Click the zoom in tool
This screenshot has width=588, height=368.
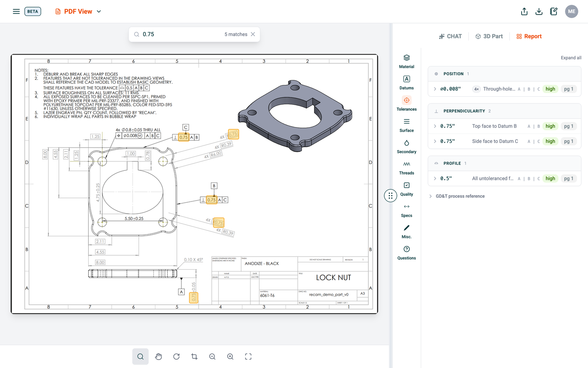click(x=230, y=357)
